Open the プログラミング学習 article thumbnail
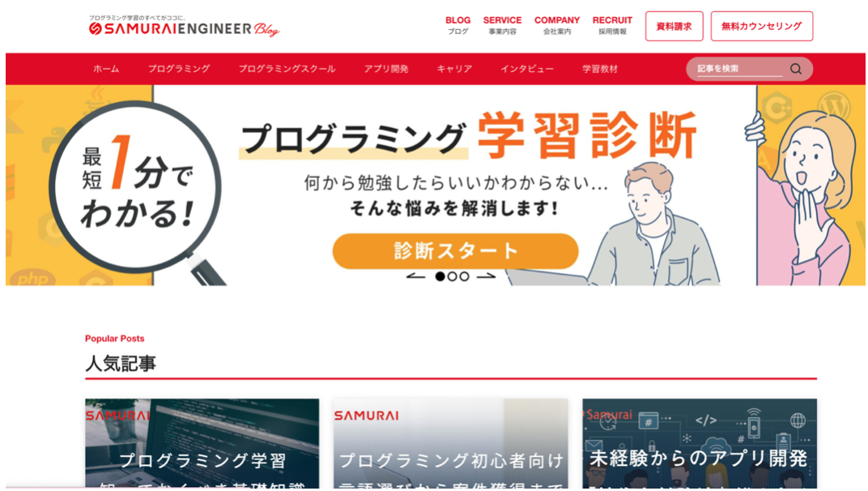The image size is (868, 491). tap(202, 443)
